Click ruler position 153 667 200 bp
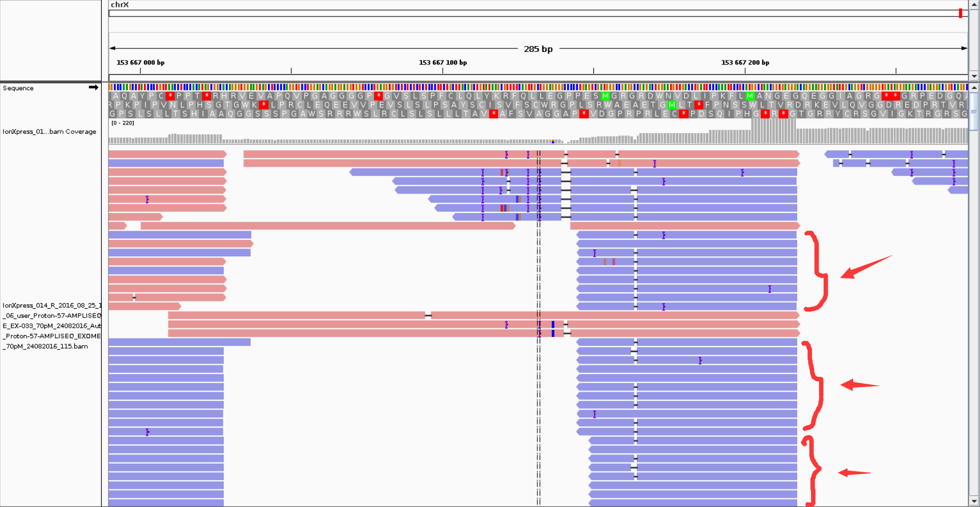Image resolution: width=980 pixels, height=507 pixels. (745, 62)
